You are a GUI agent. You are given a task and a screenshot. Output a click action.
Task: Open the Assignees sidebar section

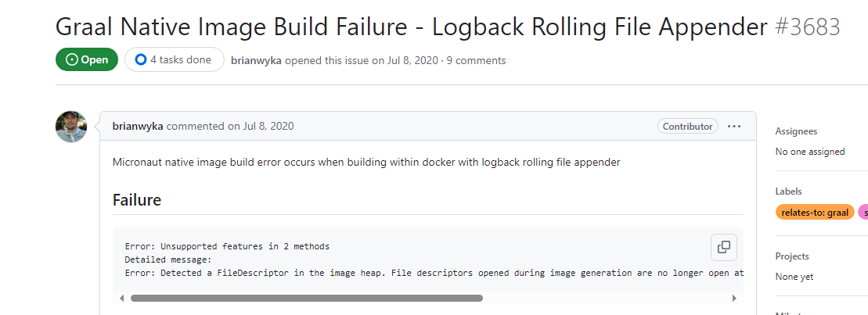(x=796, y=131)
